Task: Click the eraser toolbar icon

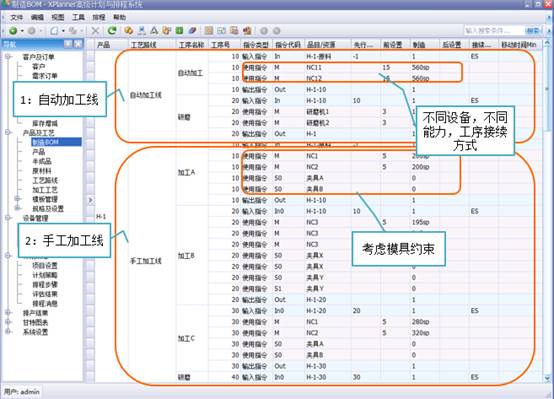Action: 192,31
